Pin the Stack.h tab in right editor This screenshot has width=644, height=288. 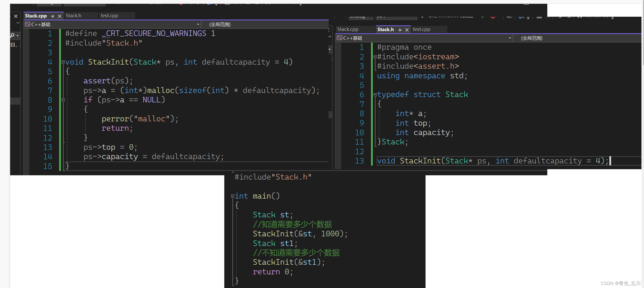point(400,30)
